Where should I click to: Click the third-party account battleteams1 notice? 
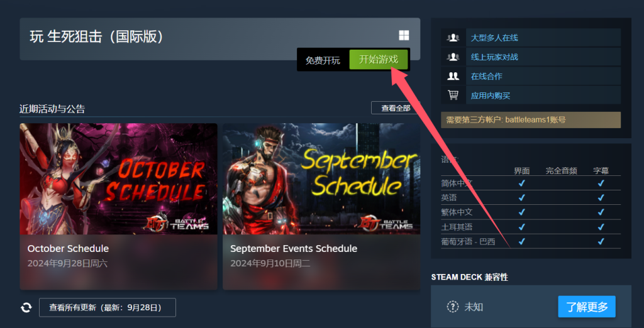(x=531, y=120)
